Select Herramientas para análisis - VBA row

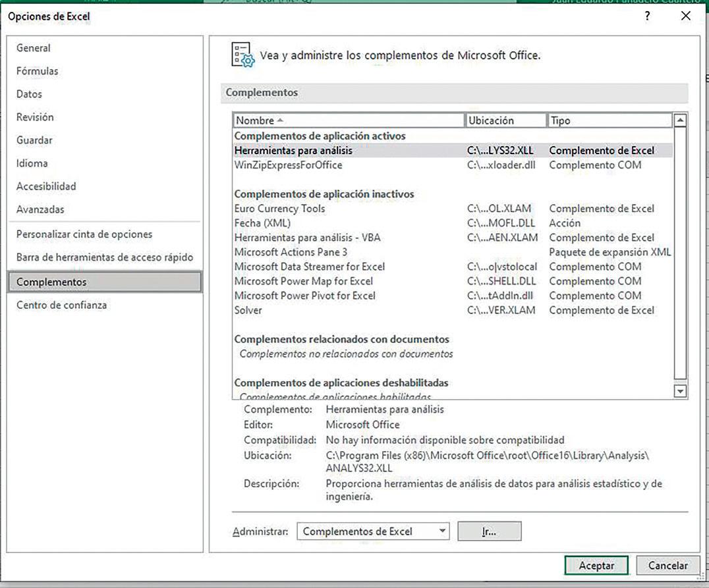(453, 237)
